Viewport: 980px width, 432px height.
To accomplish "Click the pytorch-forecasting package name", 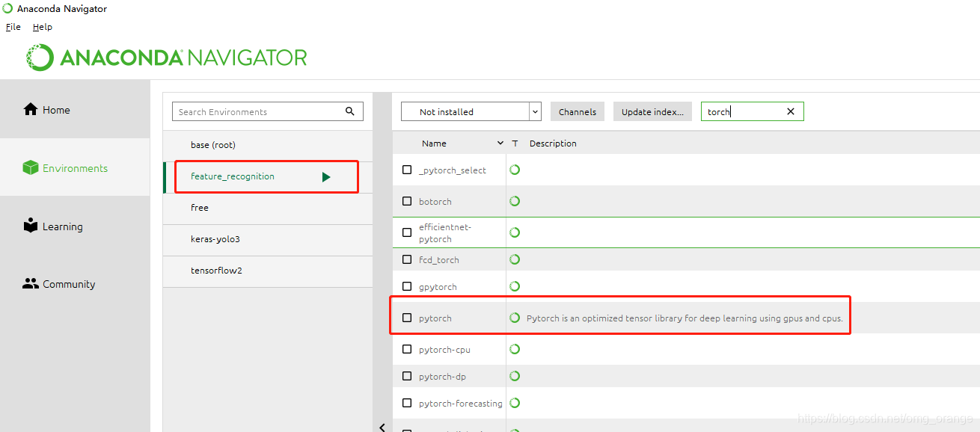I will click(x=461, y=404).
